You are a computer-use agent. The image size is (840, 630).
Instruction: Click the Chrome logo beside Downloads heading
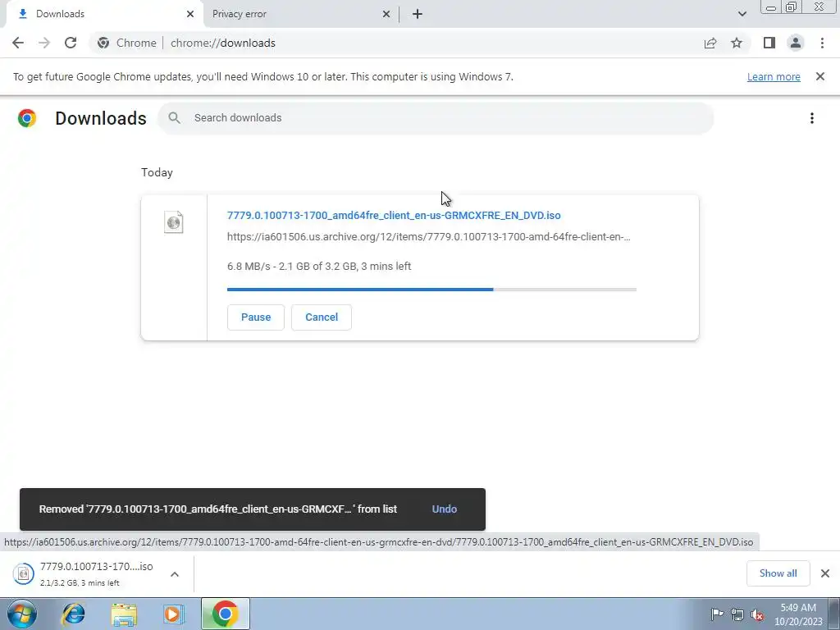[x=27, y=118]
